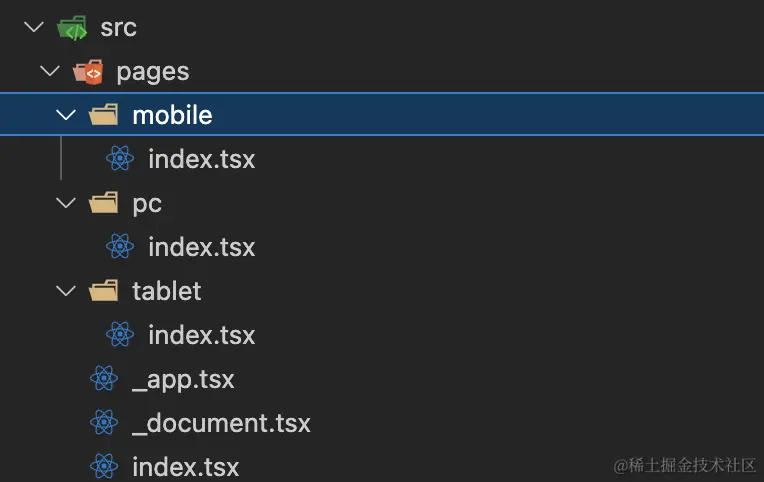This screenshot has height=482, width=764.
Task: Click React icon of mobile's index.tsx
Action: click(x=120, y=159)
